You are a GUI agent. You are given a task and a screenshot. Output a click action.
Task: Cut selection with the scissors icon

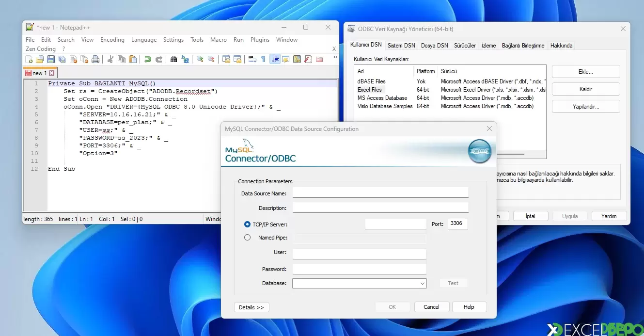pos(110,60)
